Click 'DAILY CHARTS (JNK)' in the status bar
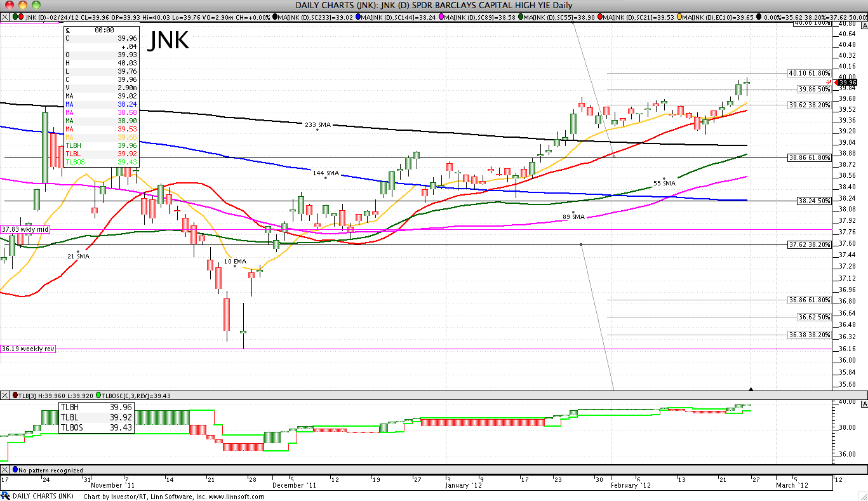This screenshot has height=501, width=868. pyautogui.click(x=43, y=497)
